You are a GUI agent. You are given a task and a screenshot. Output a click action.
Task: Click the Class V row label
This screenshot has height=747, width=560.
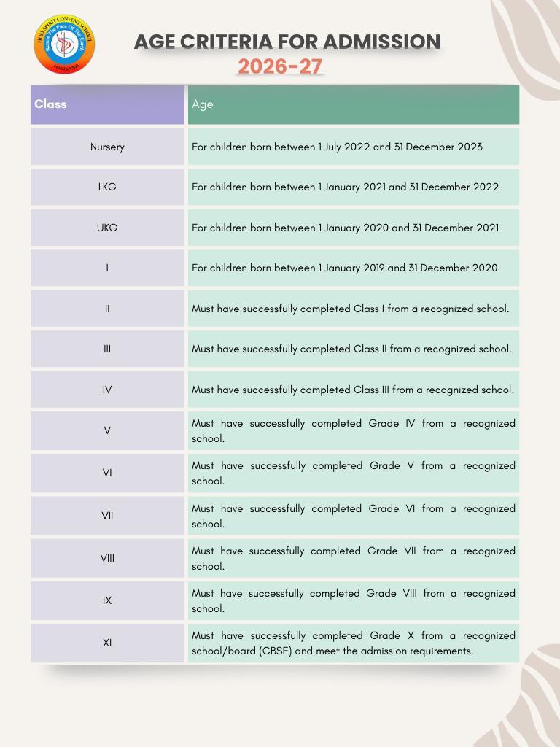(107, 430)
